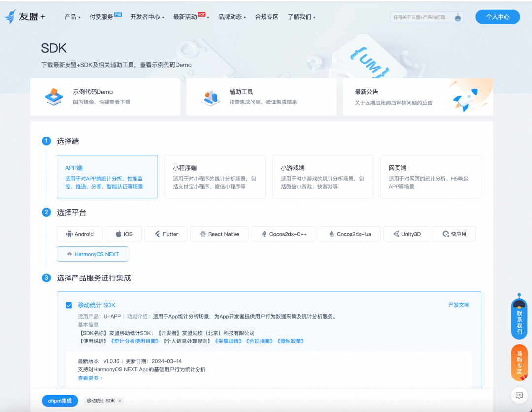Open the 最新公告 card title
Image resolution: width=532 pixels, height=412 pixels.
366,92
